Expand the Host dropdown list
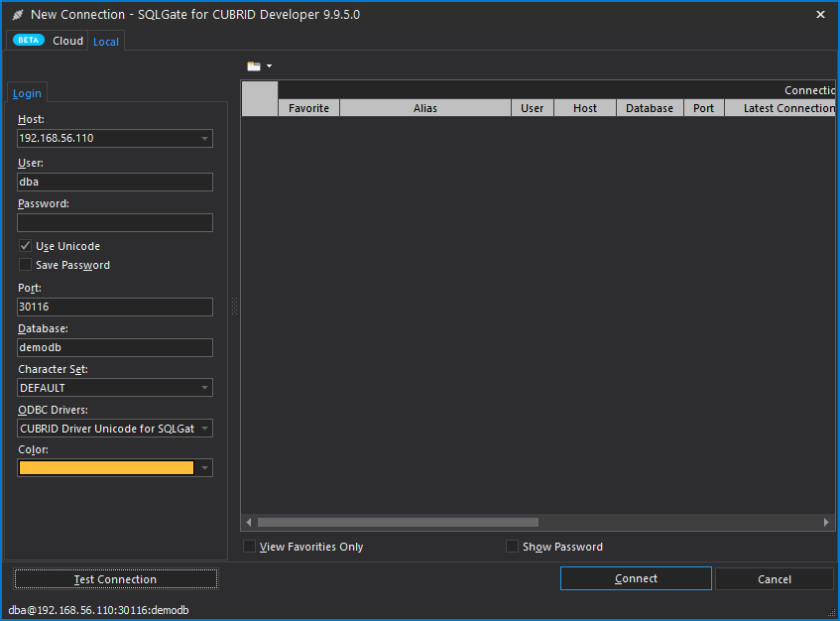840x621 pixels. 204,139
